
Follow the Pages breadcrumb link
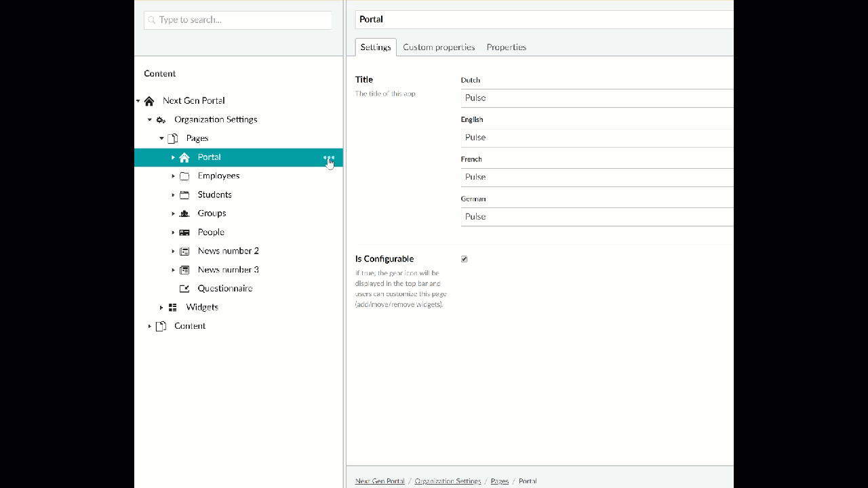click(x=500, y=481)
